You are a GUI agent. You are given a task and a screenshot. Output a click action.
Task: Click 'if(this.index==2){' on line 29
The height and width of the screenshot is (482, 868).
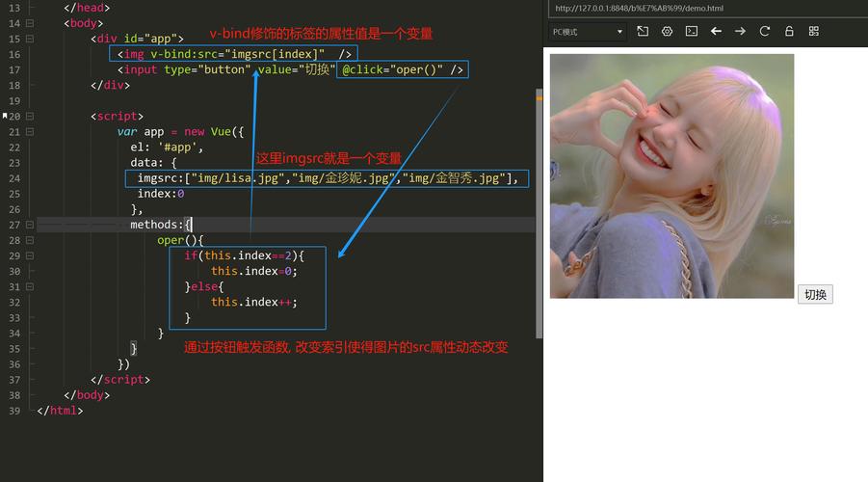[244, 256]
